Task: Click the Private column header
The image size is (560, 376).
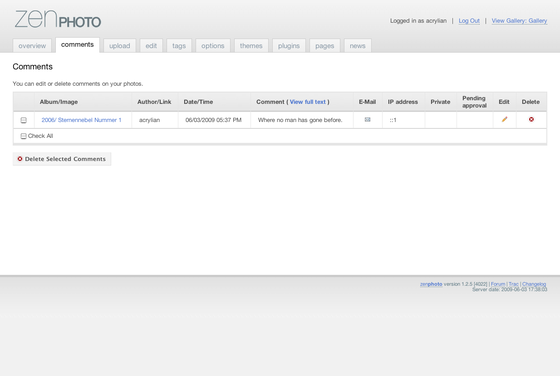Action: tap(440, 102)
